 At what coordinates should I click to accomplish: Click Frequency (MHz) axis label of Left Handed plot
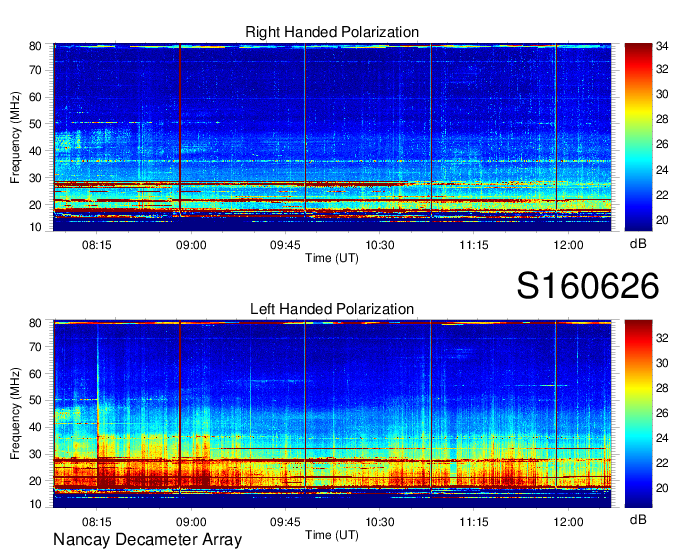(x=15, y=414)
